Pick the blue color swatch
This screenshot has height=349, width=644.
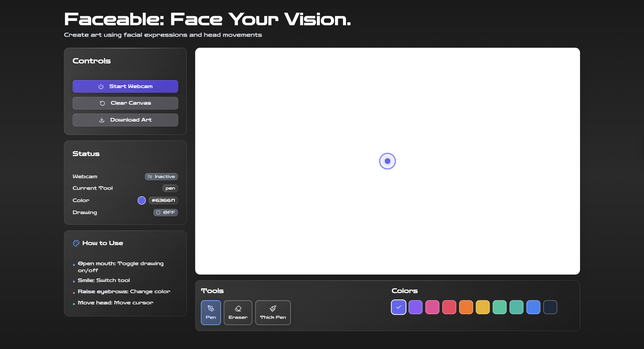[x=533, y=307]
